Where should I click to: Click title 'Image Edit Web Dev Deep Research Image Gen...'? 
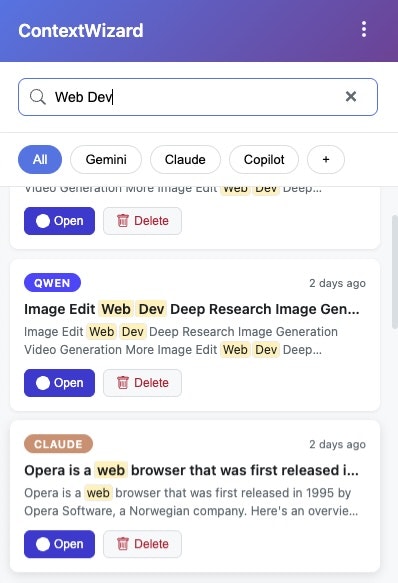[x=192, y=309]
